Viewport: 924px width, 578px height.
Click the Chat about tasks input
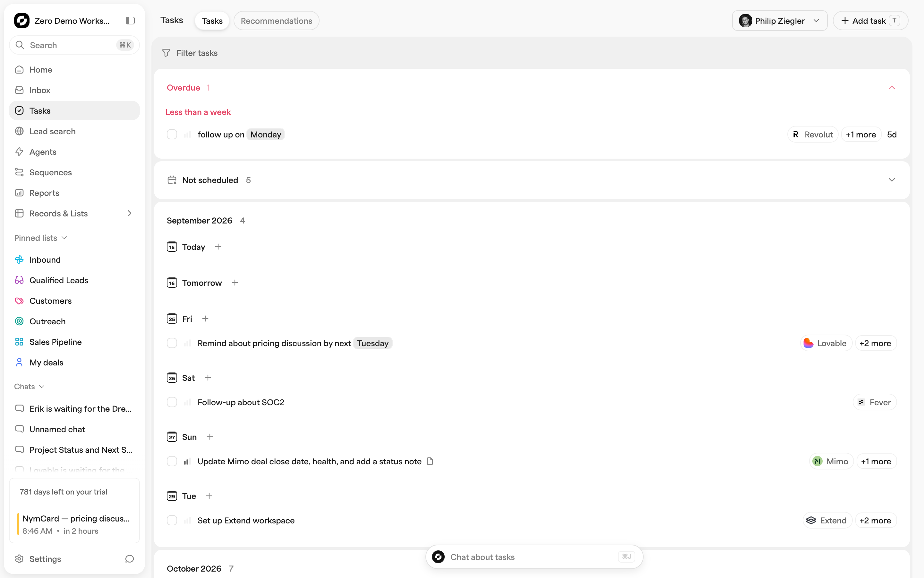534,557
